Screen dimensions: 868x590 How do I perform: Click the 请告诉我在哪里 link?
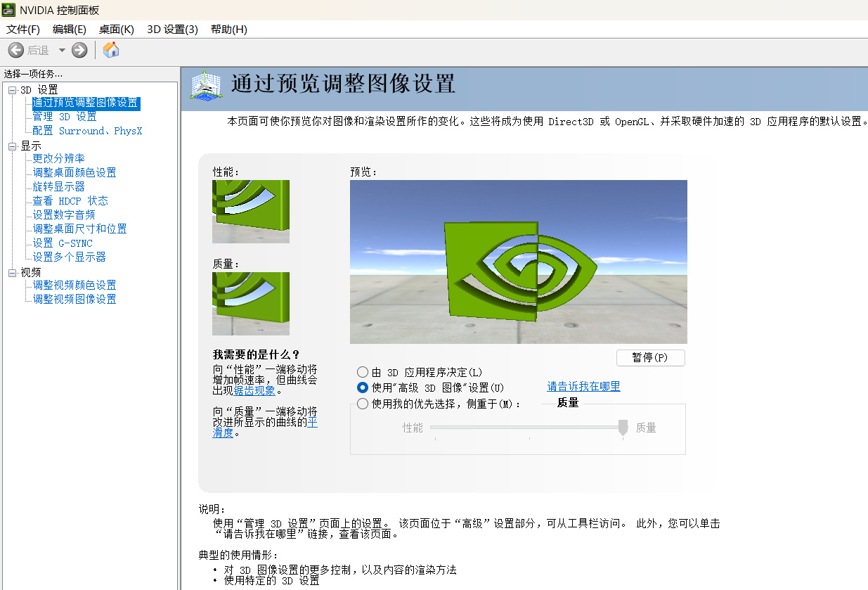coord(584,387)
